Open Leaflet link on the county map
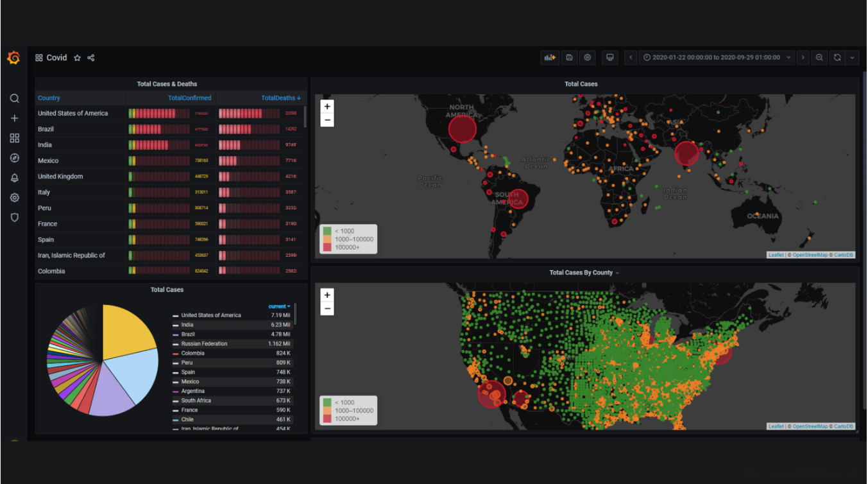 click(x=776, y=427)
